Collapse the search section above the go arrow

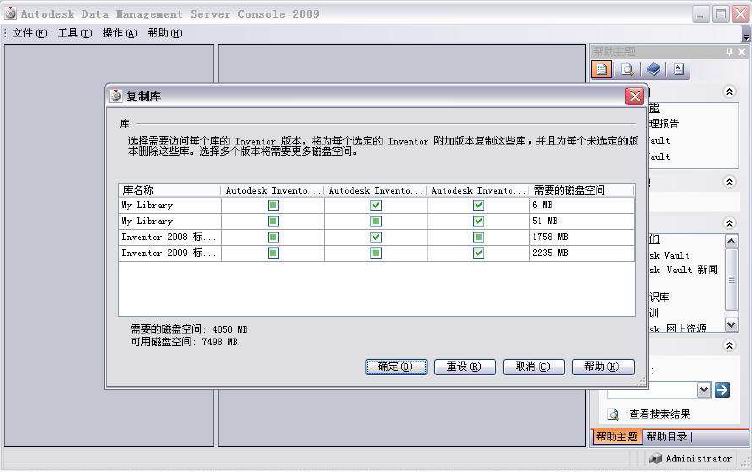point(729,346)
